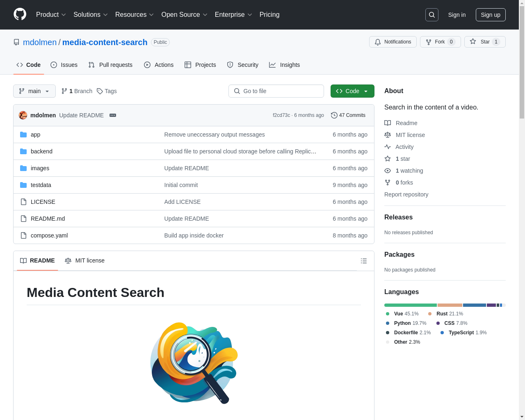Click the images folder icon

coord(23,168)
